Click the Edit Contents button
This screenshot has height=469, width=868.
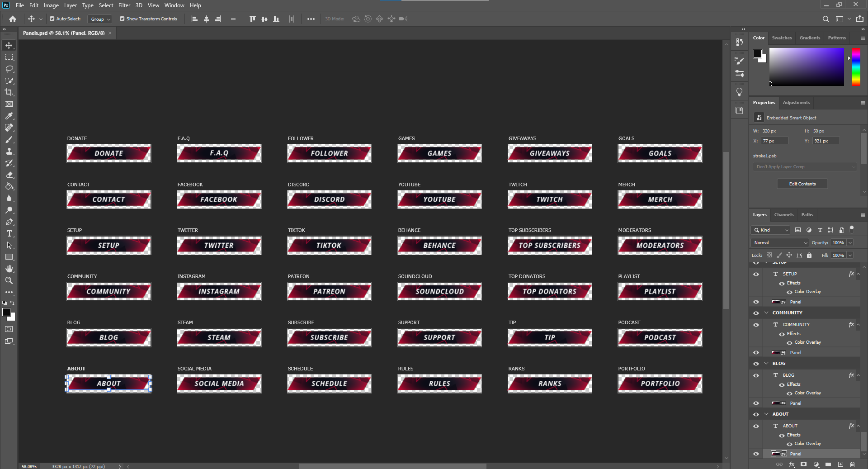pos(802,184)
